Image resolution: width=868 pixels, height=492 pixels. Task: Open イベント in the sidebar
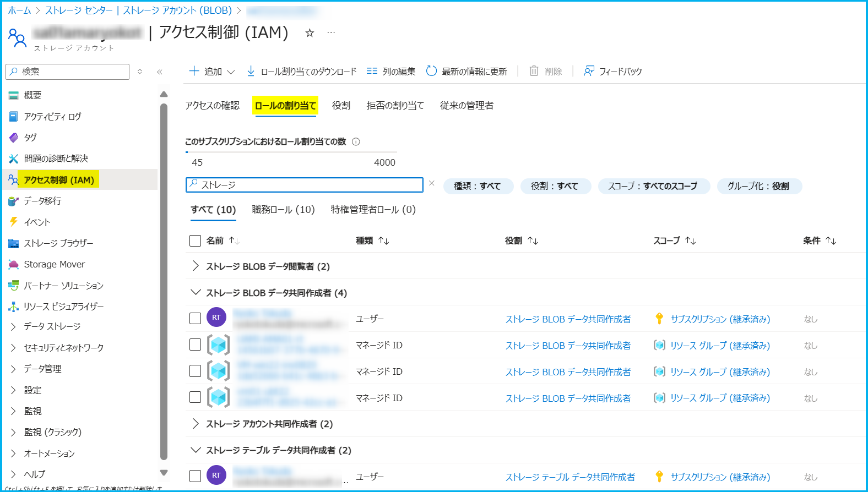tap(37, 222)
